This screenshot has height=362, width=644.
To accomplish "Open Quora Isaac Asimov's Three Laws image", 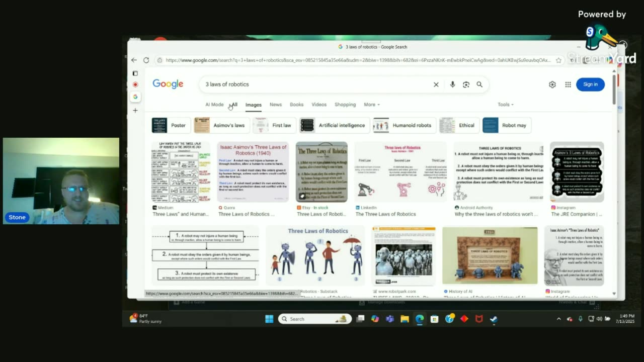I will click(x=253, y=172).
